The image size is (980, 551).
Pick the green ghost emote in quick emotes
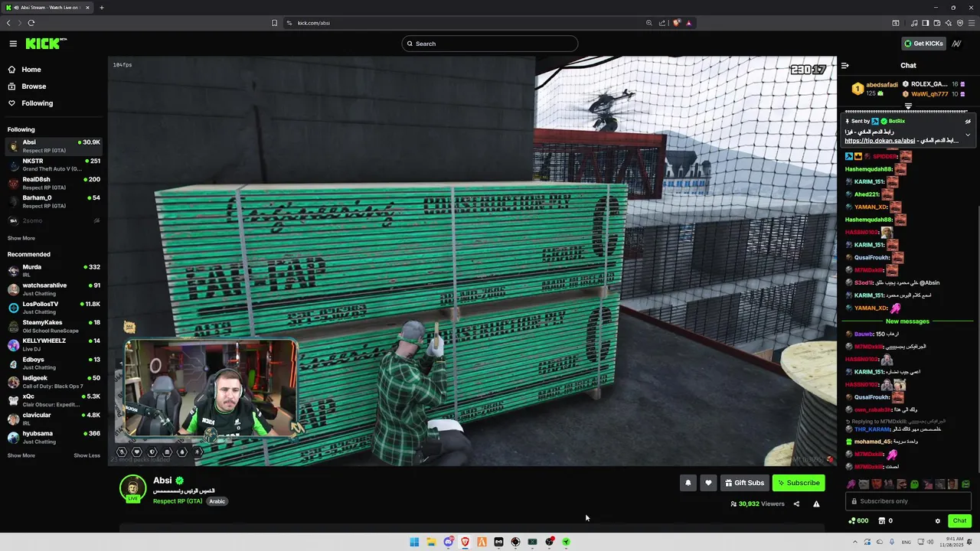point(914,484)
